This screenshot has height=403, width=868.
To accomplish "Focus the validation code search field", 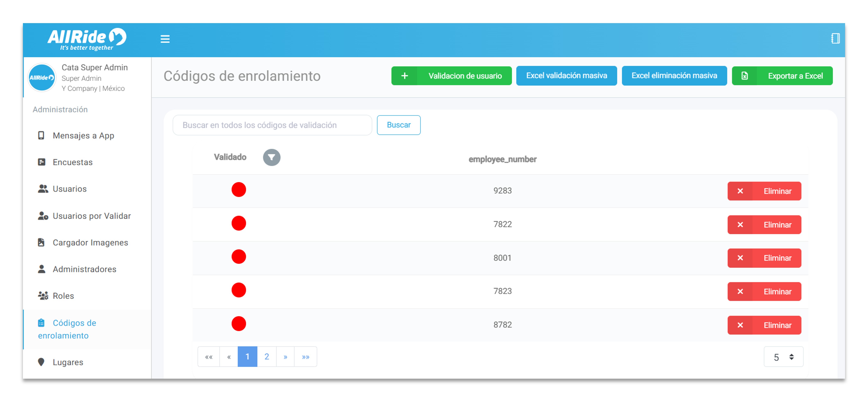I will pyautogui.click(x=272, y=125).
